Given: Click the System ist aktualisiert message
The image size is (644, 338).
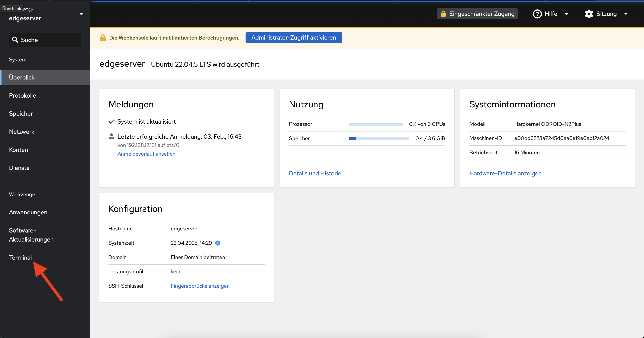Looking at the screenshot, I should point(147,122).
